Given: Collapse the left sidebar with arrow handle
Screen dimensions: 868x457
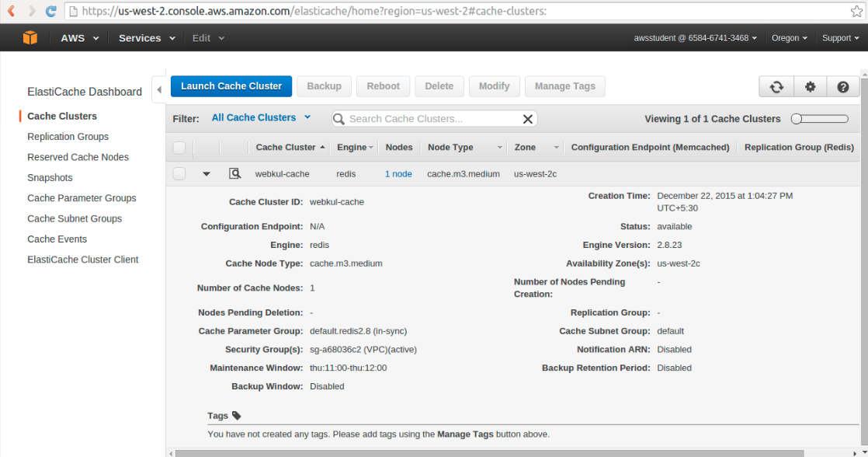Looking at the screenshot, I should 159,89.
